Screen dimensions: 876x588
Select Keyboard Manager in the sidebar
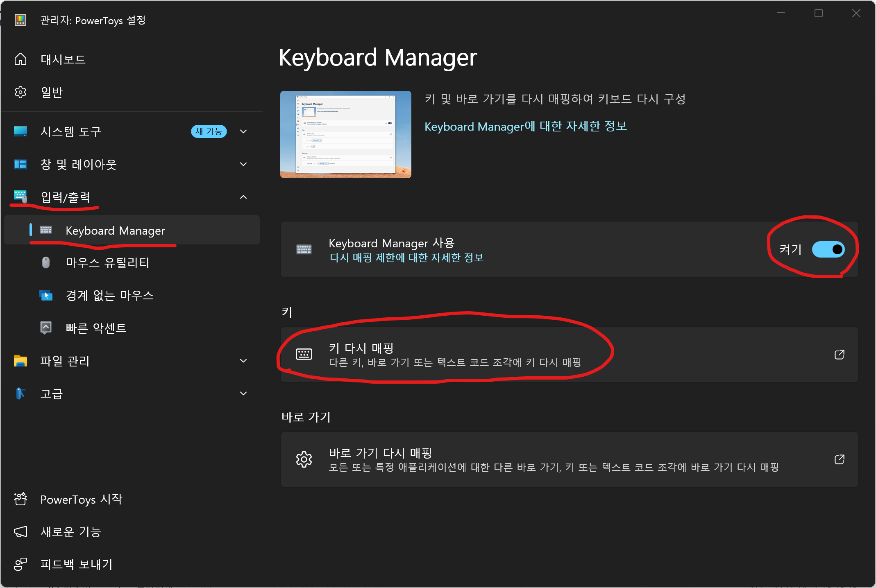[115, 231]
